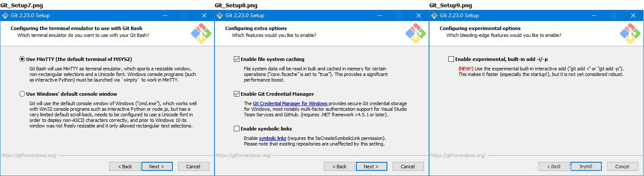The height and width of the screenshot is (176, 644).
Task: Disable file system caching checkbox
Action: point(236,59)
